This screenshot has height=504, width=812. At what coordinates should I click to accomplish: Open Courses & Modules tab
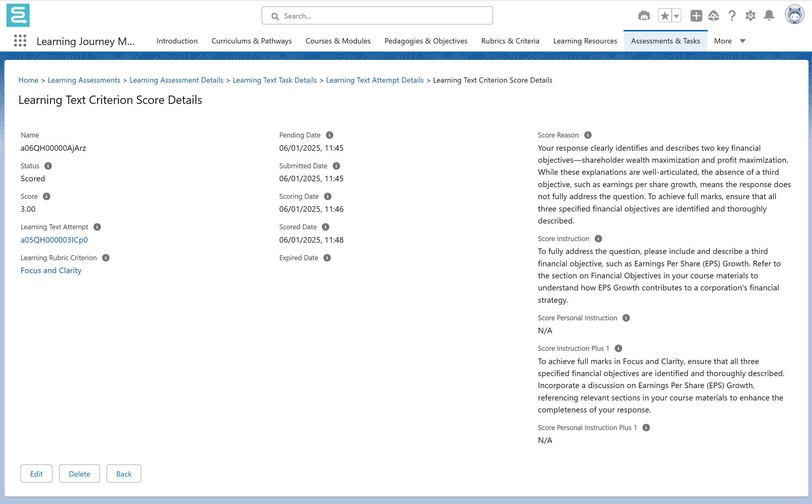338,41
